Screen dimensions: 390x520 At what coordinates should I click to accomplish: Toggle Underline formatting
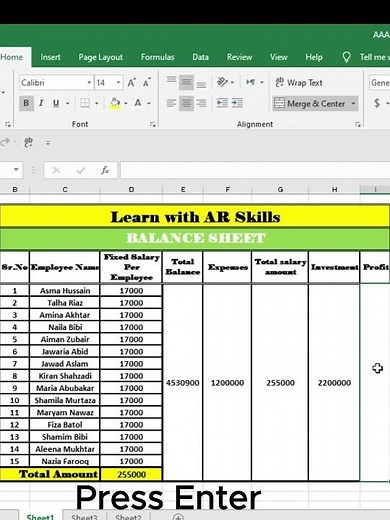pos(56,103)
